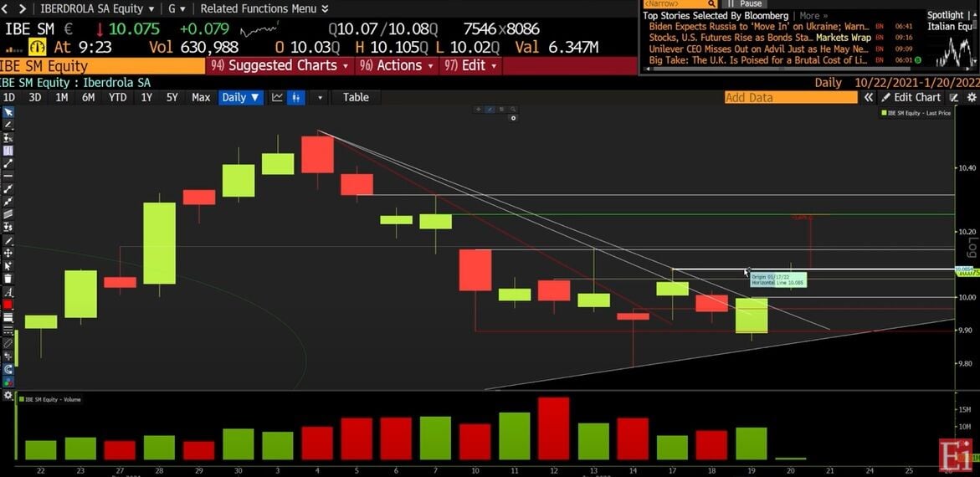The height and width of the screenshot is (477, 980).
Task: Open the Edit menu
Action: point(470,65)
